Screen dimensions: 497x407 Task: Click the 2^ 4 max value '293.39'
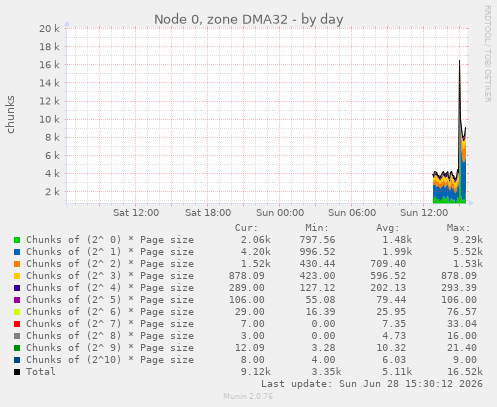(x=459, y=288)
